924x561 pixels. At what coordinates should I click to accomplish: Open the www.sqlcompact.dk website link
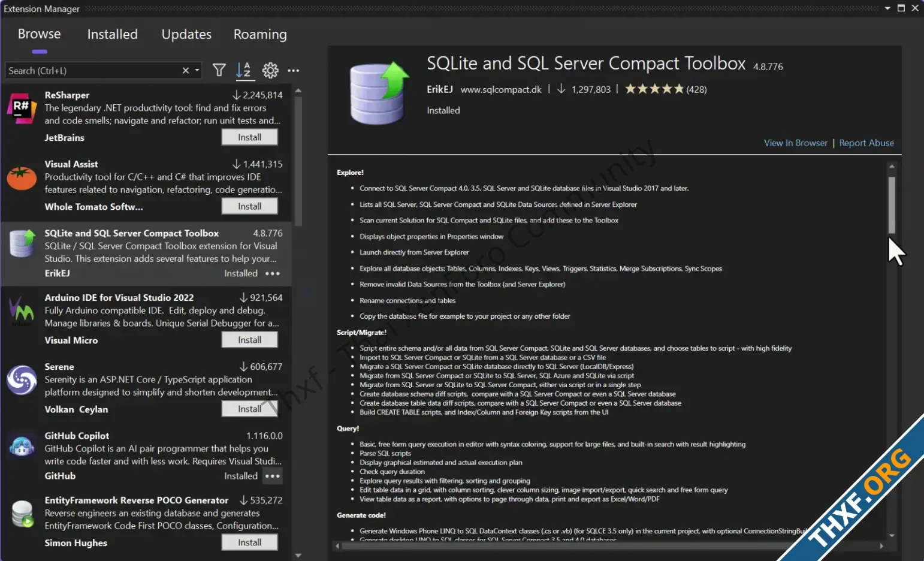click(x=501, y=89)
